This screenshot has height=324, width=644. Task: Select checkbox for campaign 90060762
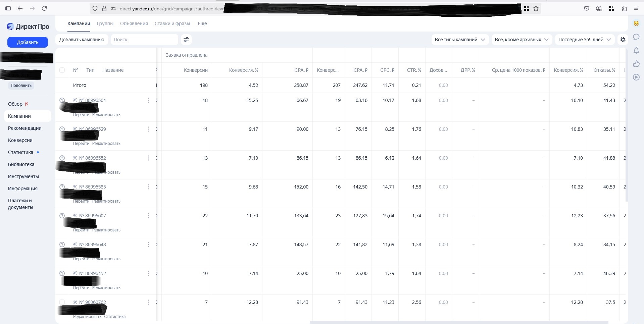(x=62, y=302)
